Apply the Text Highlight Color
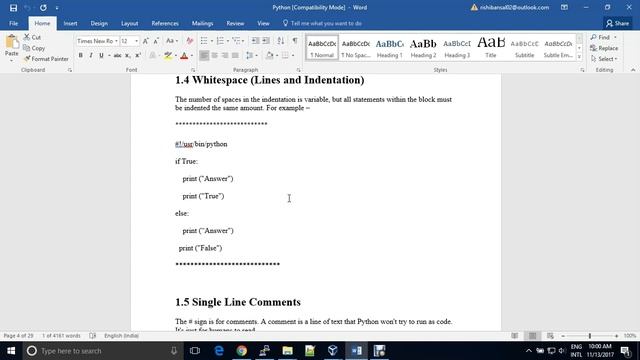 [168, 55]
